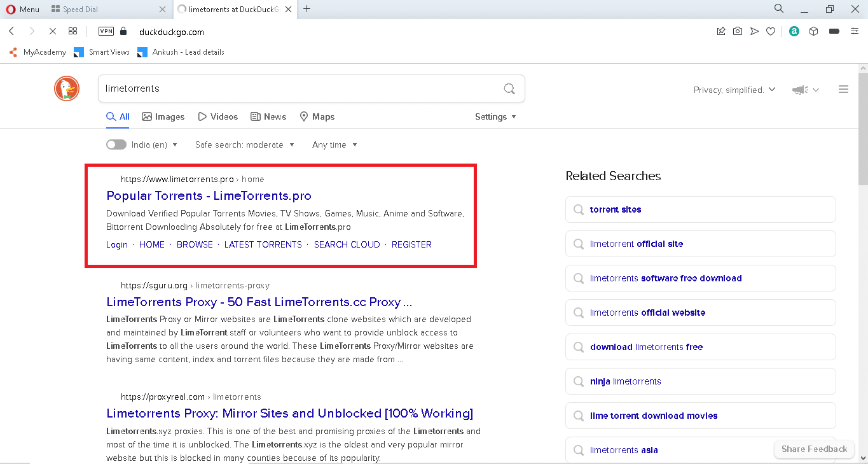Stop page loading with X button
Image resolution: width=868 pixels, height=464 pixels.
point(52,31)
